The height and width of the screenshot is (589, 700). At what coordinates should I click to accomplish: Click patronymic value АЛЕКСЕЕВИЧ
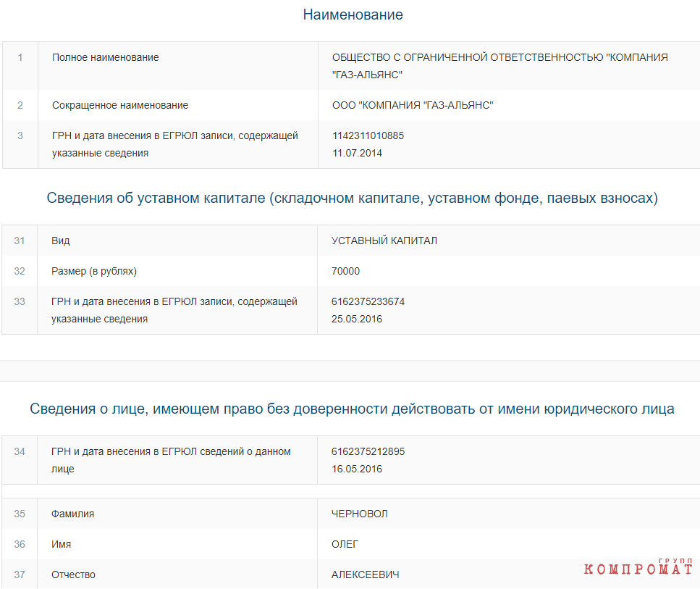click(x=365, y=575)
